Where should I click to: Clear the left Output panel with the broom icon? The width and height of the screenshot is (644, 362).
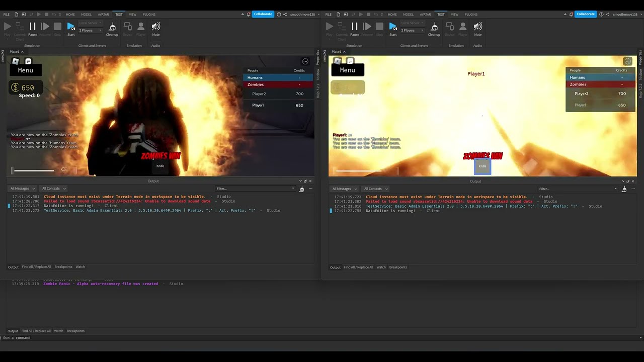[302, 189]
